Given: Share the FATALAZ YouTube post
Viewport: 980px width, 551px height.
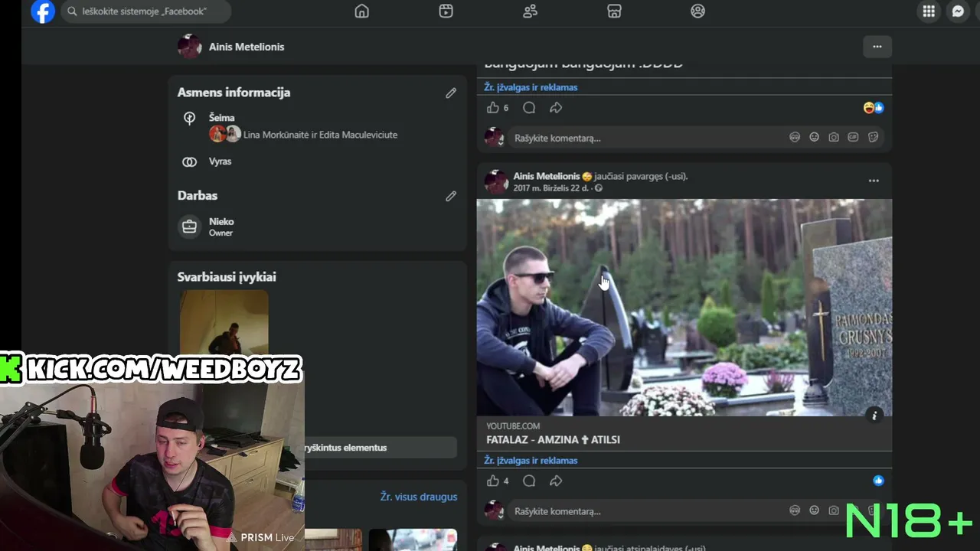Looking at the screenshot, I should (556, 481).
